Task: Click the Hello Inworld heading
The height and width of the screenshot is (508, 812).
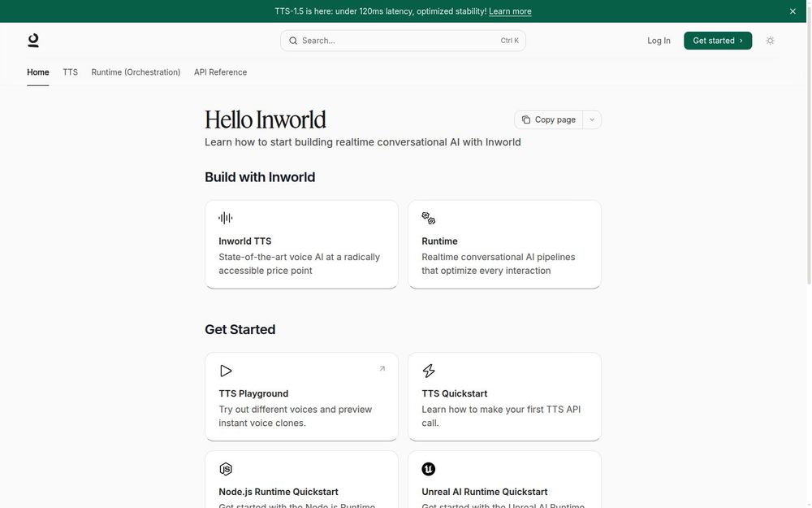Action: click(x=266, y=119)
